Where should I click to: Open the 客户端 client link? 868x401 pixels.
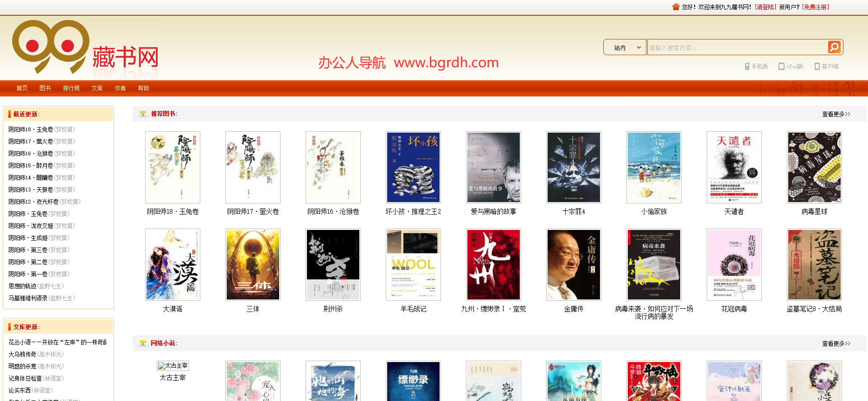pyautogui.click(x=826, y=66)
